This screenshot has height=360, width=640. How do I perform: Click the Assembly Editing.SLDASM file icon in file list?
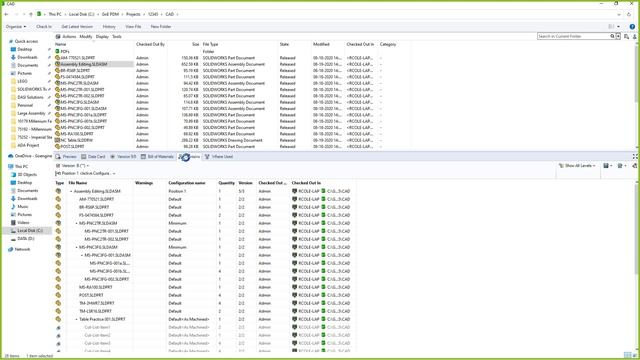click(x=58, y=64)
